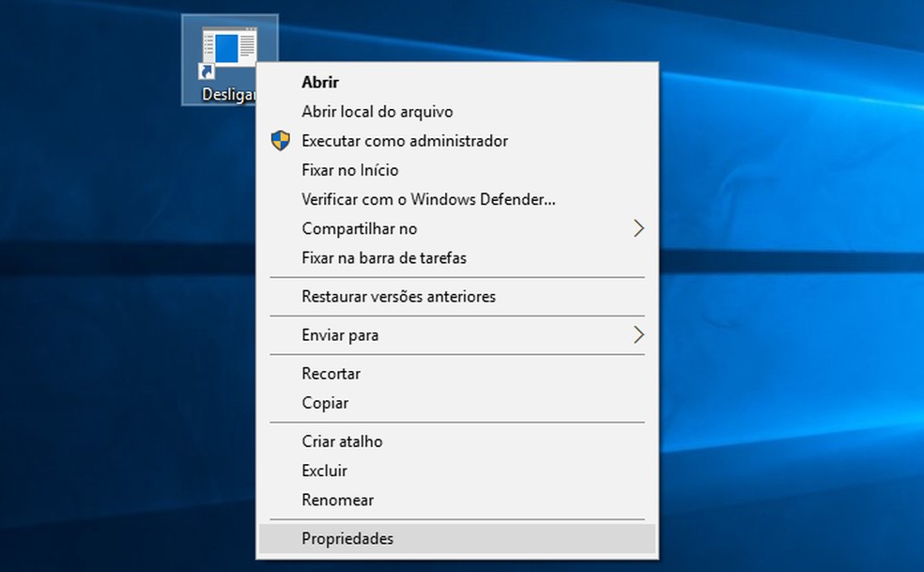Select Fixar no Início
This screenshot has width=924, height=572.
point(457,170)
